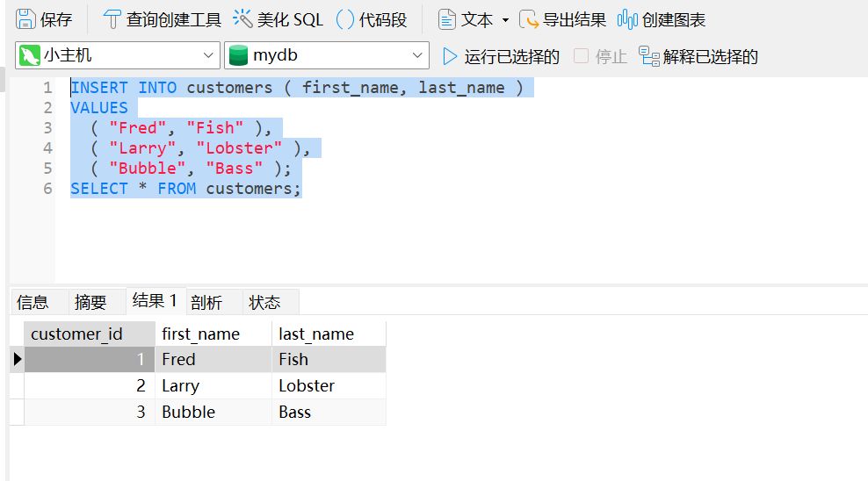Click line 6 SELECT statement in editor
The height and width of the screenshot is (481, 868).
185,189
